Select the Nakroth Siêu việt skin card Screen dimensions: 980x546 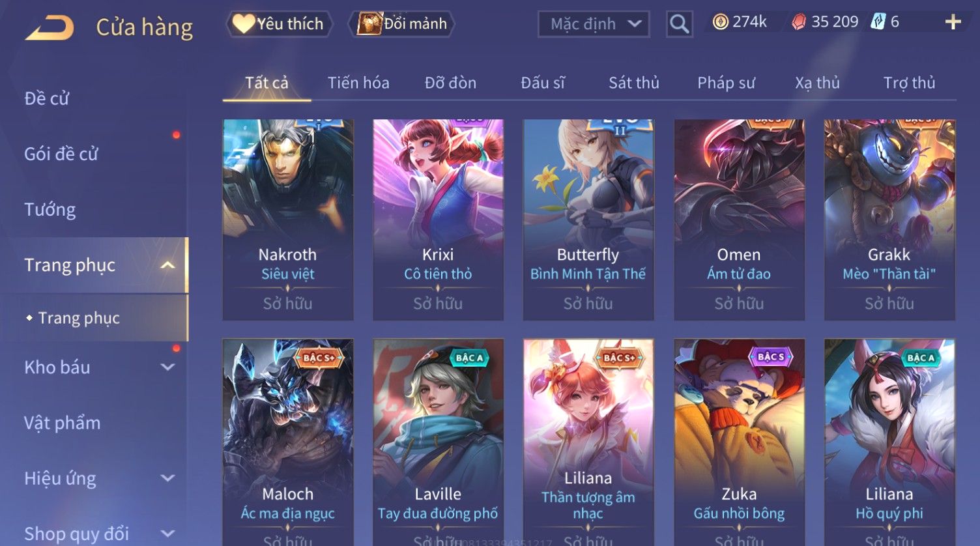pyautogui.click(x=288, y=220)
